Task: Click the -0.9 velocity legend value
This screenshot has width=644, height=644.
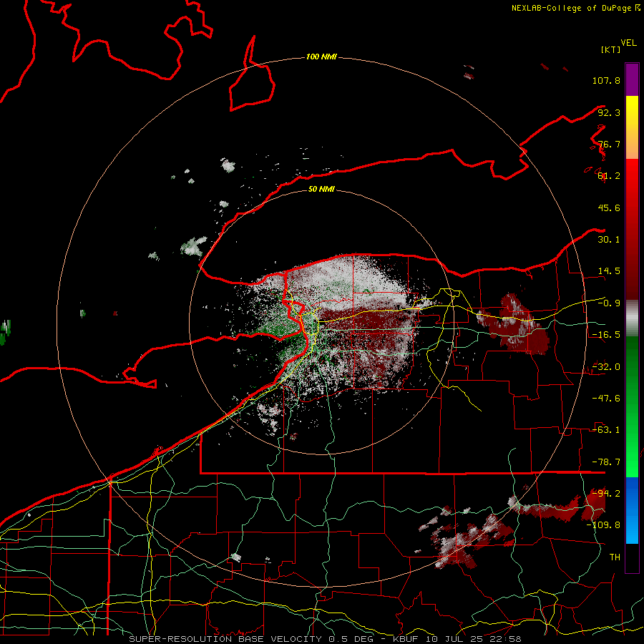Action: pyautogui.click(x=609, y=303)
